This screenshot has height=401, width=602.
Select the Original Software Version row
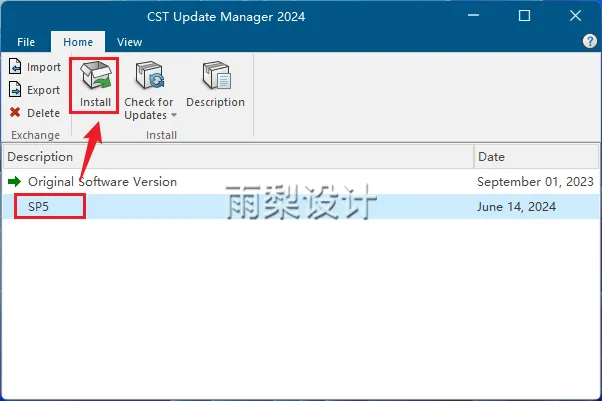301,182
